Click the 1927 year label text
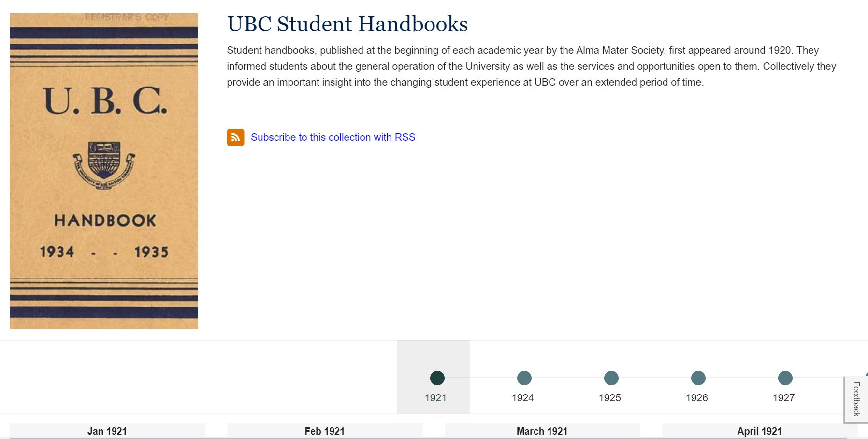This screenshot has width=868, height=439. tap(783, 398)
